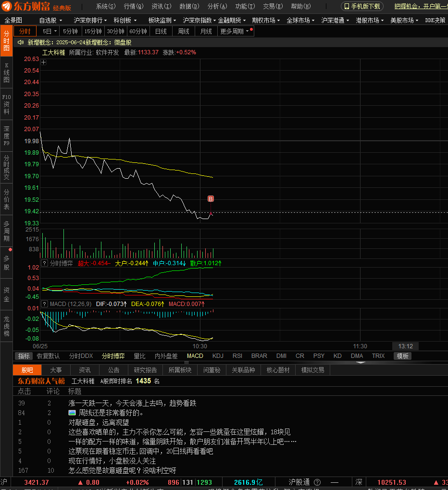Select 分时 period tab
The height and width of the screenshot is (490, 448).
pyautogui.click(x=25, y=32)
